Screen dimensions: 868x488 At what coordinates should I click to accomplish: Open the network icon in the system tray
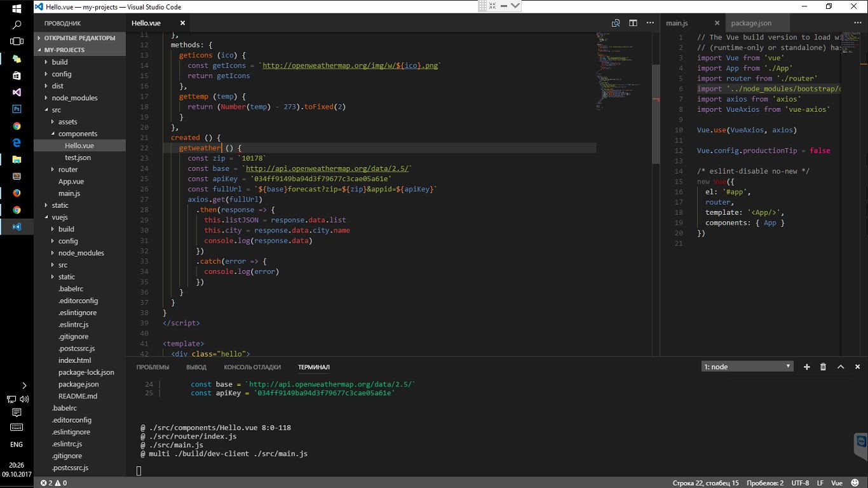tap(11, 400)
